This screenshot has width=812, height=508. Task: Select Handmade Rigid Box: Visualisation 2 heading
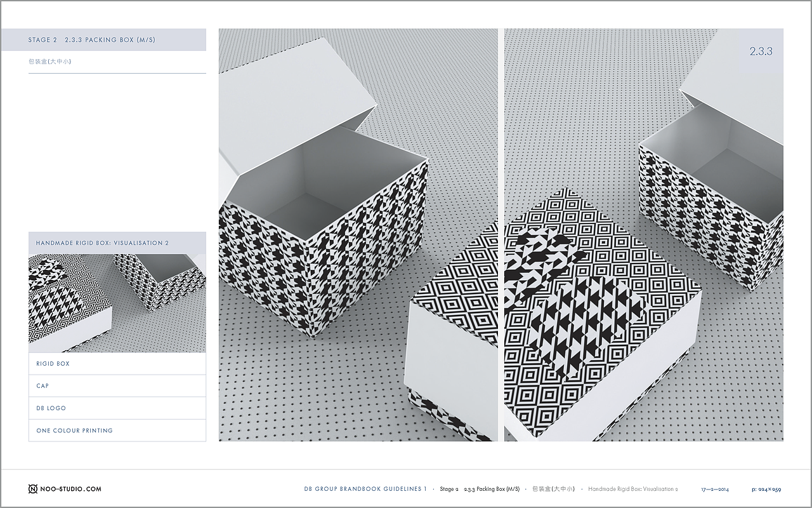coord(117,243)
